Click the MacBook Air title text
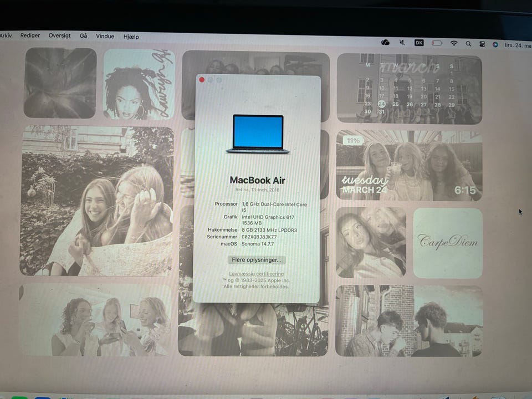 tap(258, 180)
